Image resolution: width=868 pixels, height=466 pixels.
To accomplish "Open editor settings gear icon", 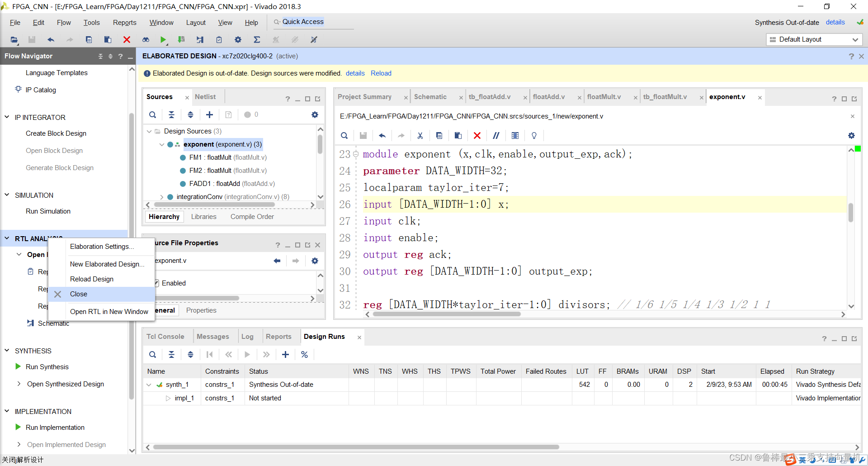I will [851, 136].
